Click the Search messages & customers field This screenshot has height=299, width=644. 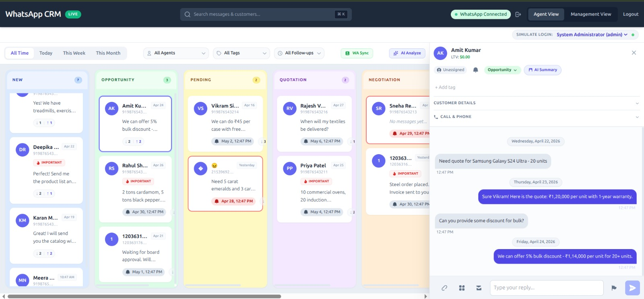click(x=266, y=14)
